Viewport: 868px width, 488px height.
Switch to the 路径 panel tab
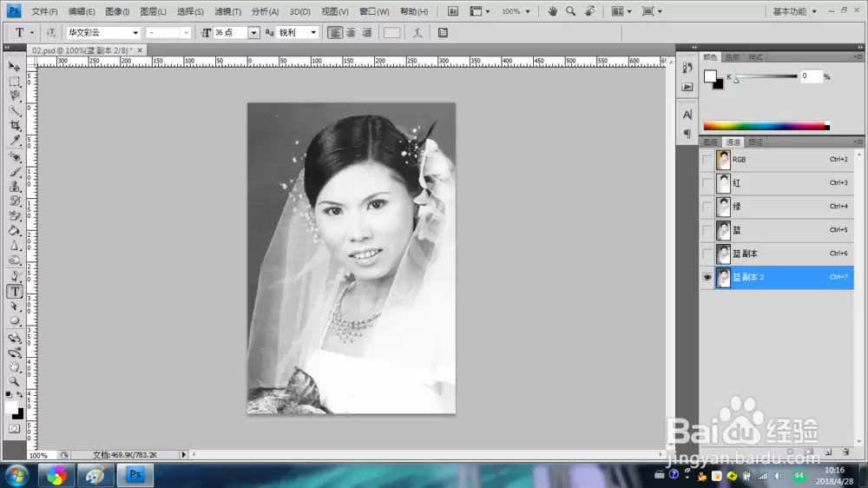coord(756,142)
